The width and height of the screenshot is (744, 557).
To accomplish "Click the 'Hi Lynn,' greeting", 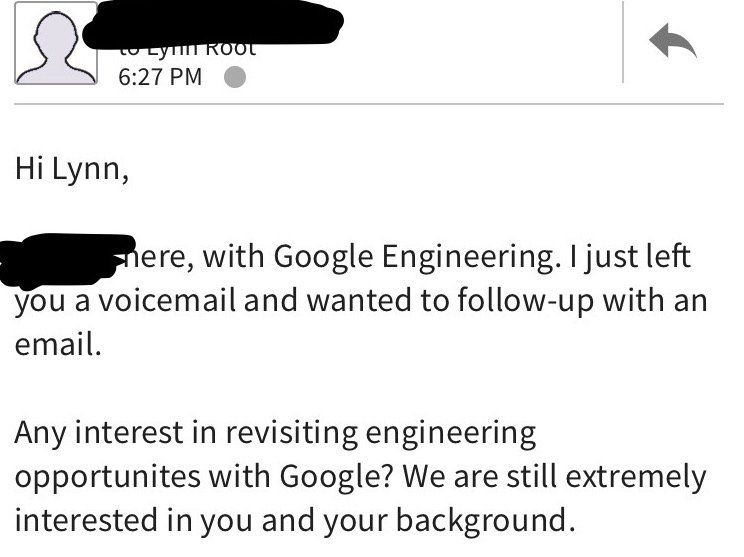I will (72, 169).
